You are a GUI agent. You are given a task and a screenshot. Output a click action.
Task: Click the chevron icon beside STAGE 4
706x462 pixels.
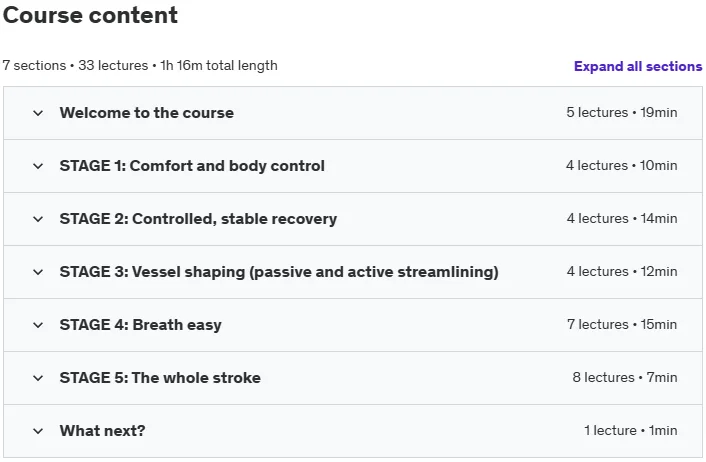[38, 325]
